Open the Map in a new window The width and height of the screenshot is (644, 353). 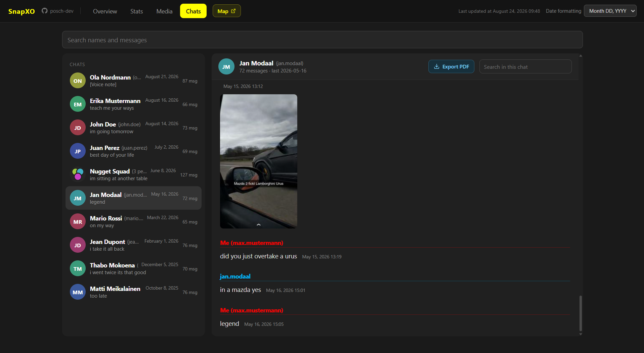coord(226,11)
